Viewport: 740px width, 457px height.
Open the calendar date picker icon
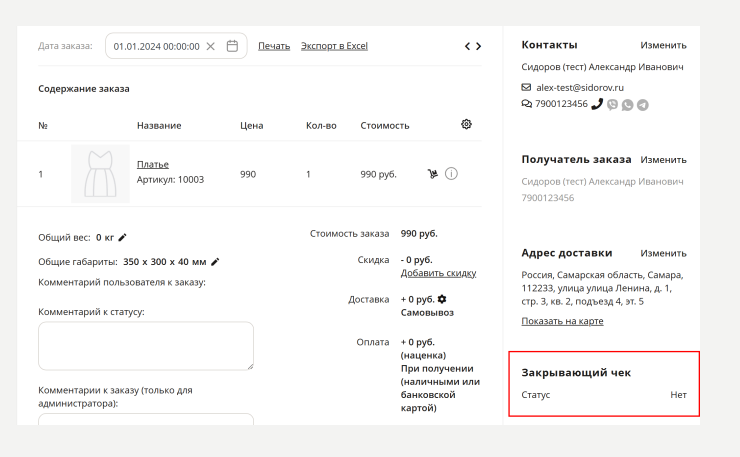point(232,46)
